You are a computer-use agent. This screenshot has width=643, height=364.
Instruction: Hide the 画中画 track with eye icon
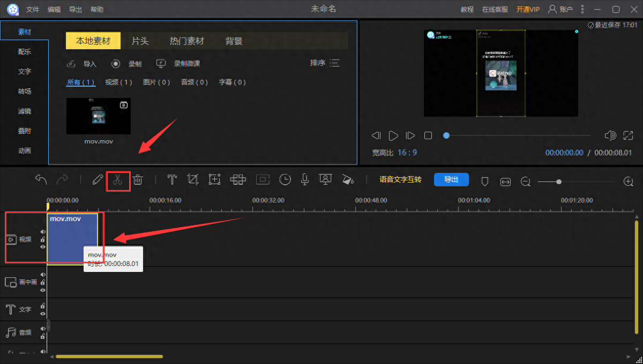pos(43,290)
